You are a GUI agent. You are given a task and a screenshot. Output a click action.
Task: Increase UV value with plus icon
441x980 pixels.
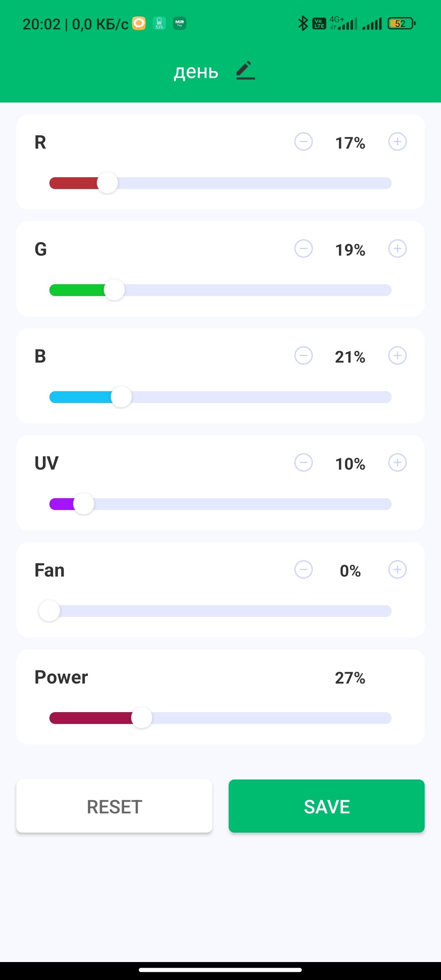(397, 463)
